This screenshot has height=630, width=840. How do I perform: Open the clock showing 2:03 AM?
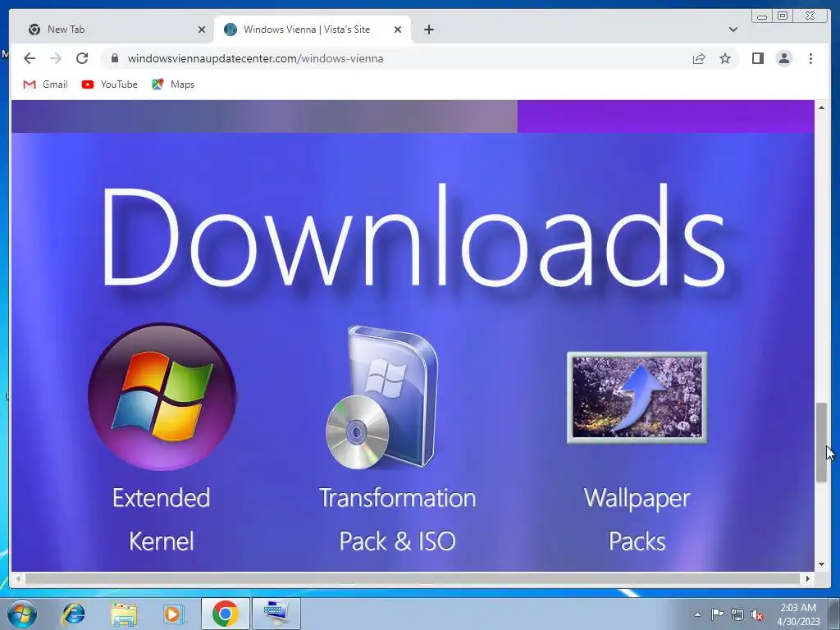pyautogui.click(x=798, y=614)
